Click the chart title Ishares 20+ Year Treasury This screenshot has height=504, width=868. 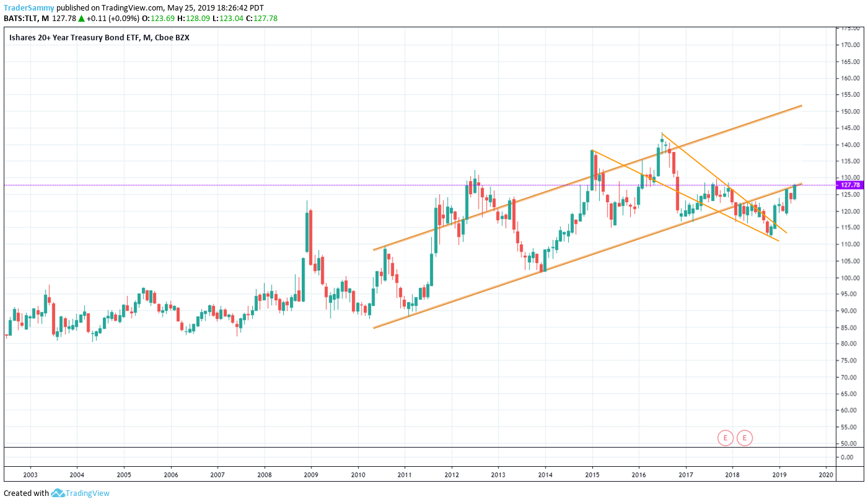click(99, 38)
